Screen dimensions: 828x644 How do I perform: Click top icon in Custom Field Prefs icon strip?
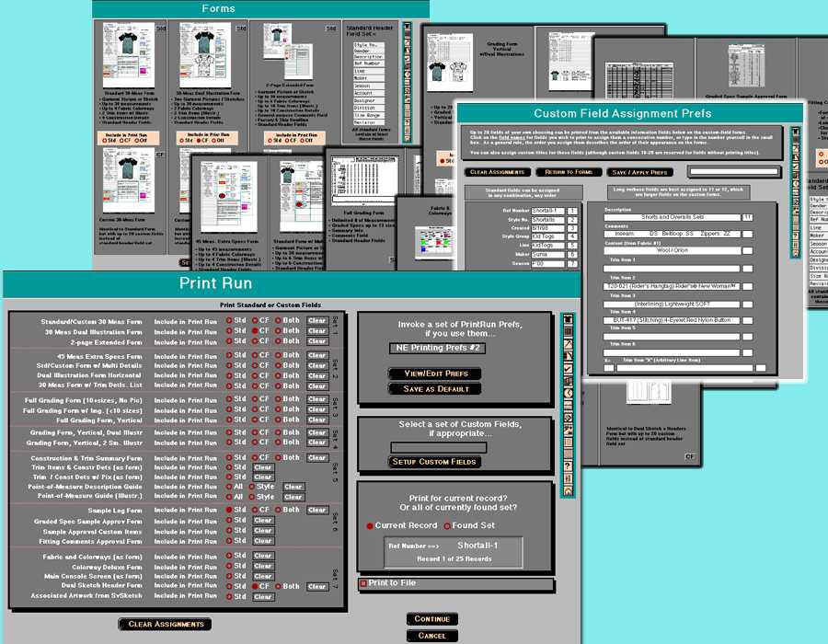pos(795,131)
